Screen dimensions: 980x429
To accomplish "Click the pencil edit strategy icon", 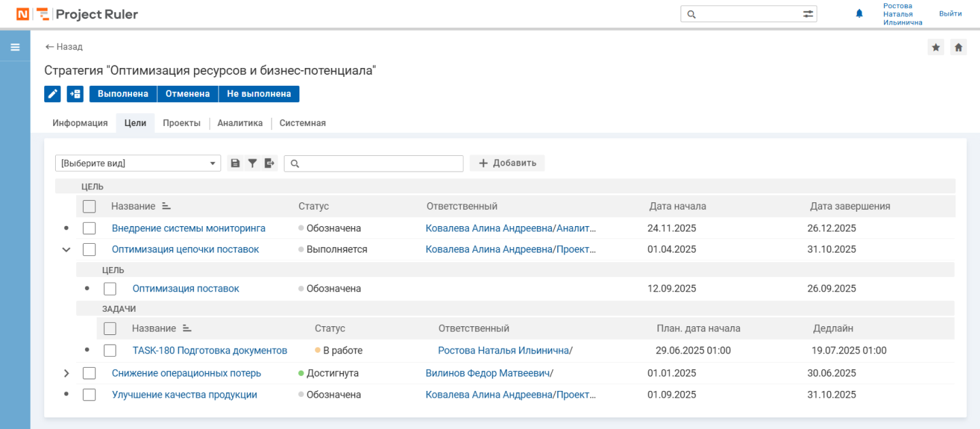I will tap(52, 94).
